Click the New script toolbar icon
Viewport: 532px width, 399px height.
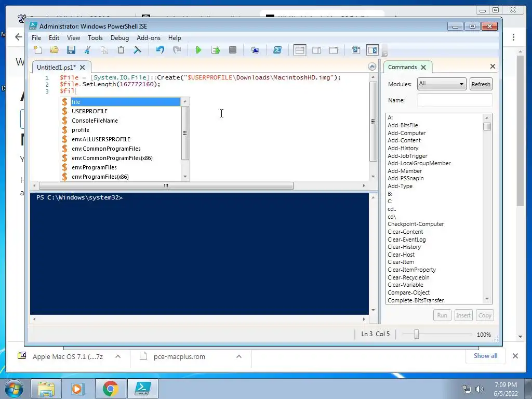click(x=37, y=50)
